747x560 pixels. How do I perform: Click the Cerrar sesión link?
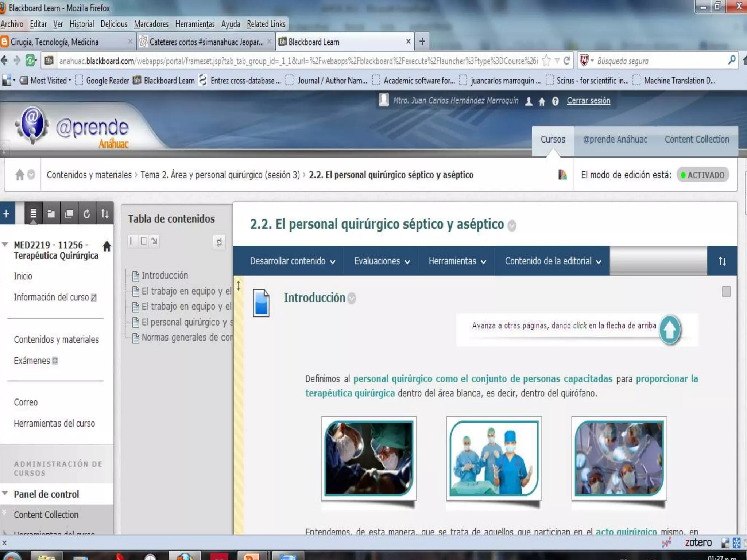click(588, 101)
